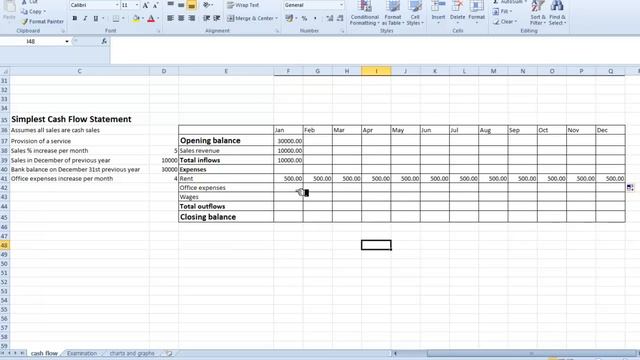Decrease decimal places
The image size is (640, 360).
340,18
